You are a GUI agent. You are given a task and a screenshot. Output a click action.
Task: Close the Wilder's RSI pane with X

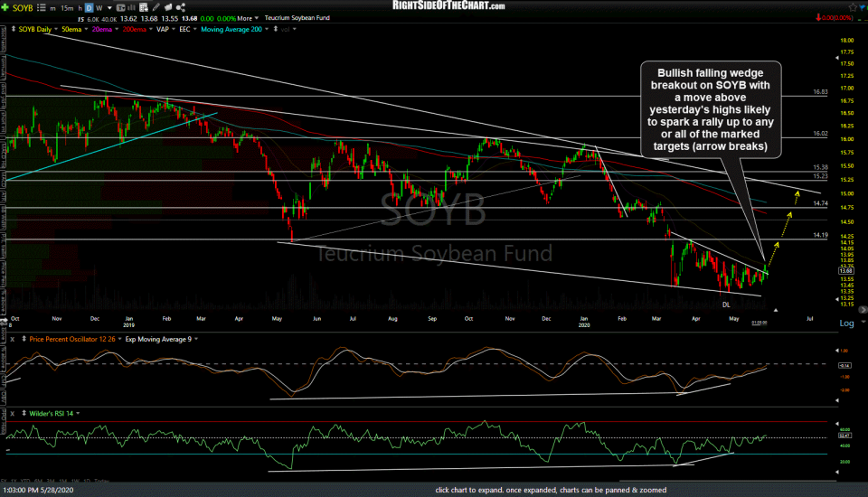coord(12,414)
